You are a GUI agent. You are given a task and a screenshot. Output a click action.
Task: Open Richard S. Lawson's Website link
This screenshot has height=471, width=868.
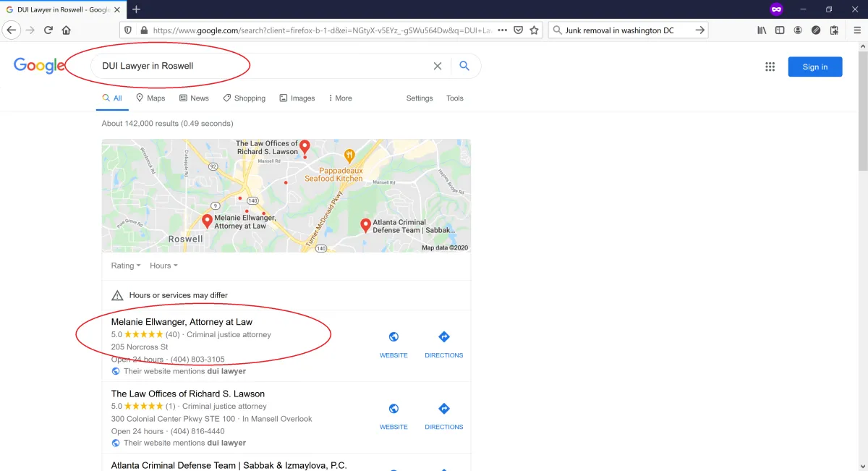click(x=393, y=417)
